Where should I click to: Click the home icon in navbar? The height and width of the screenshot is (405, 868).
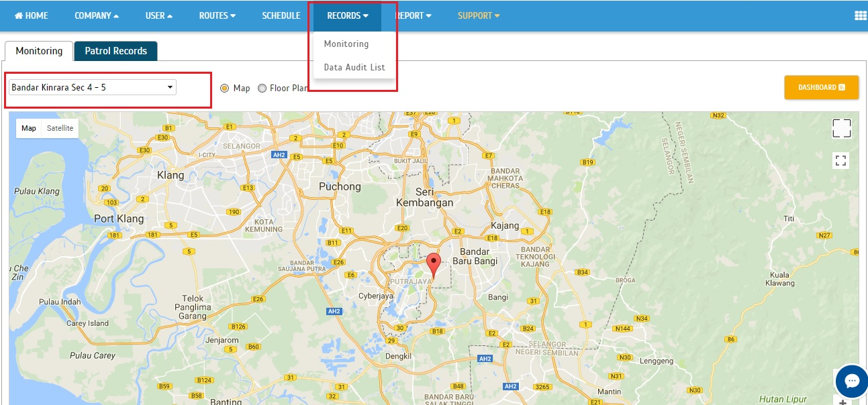click(19, 15)
